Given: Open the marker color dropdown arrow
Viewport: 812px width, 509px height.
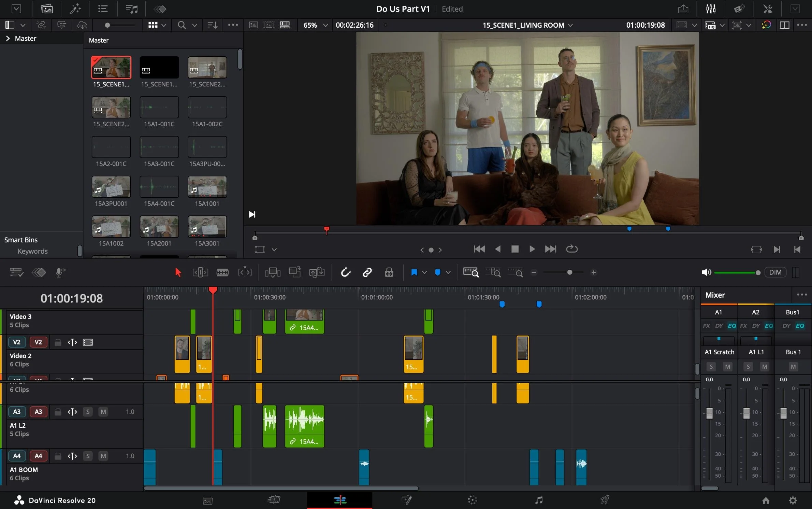Looking at the screenshot, I should pos(448,272).
